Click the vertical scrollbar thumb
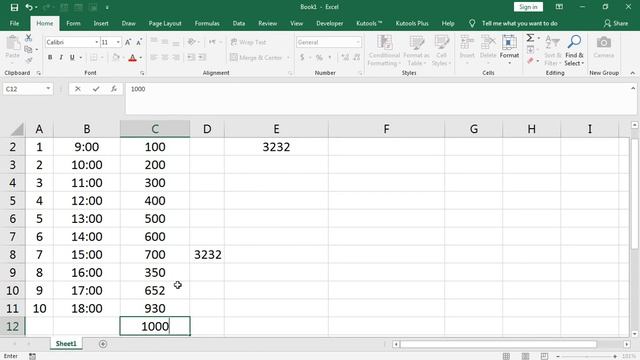Image resolution: width=640 pixels, height=360 pixels. pos(634,194)
